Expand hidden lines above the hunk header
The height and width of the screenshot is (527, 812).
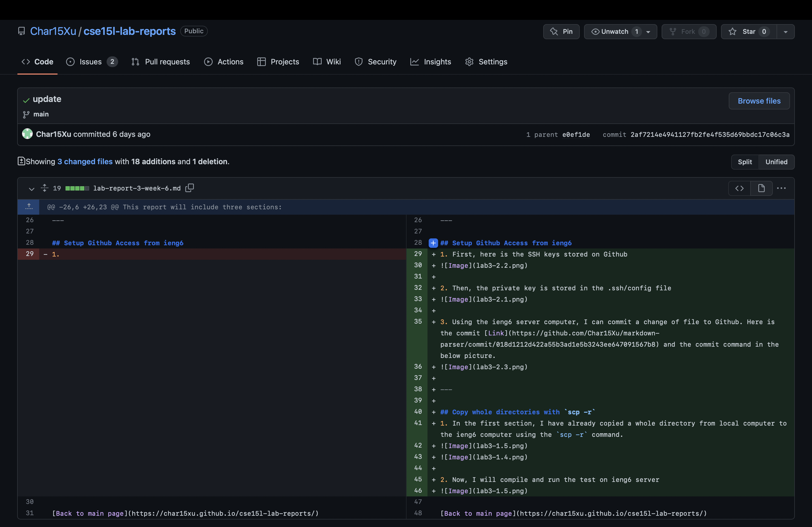[29, 207]
